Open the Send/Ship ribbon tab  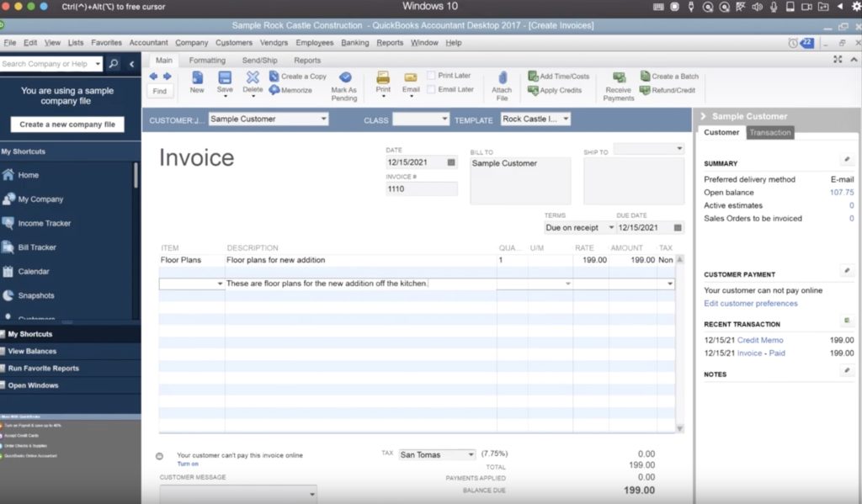259,61
